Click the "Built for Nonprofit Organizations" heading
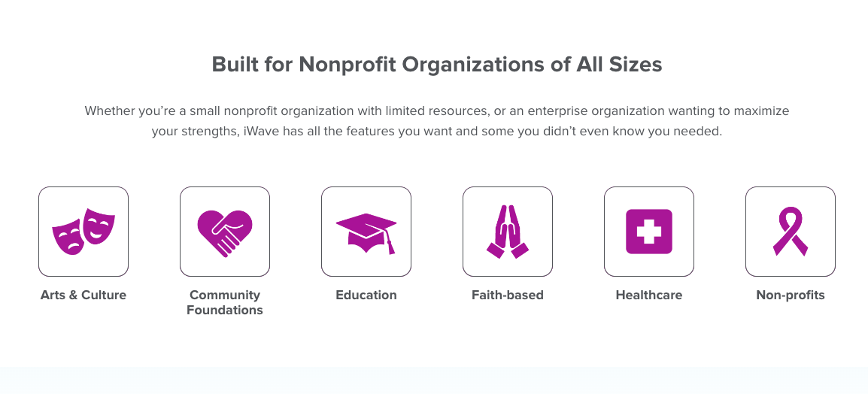 click(436, 65)
